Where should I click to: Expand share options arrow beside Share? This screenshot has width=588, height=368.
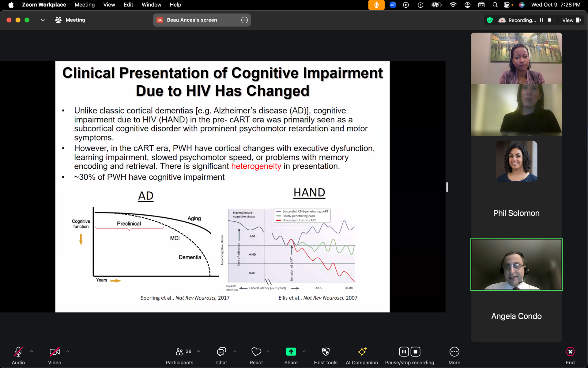304,351
